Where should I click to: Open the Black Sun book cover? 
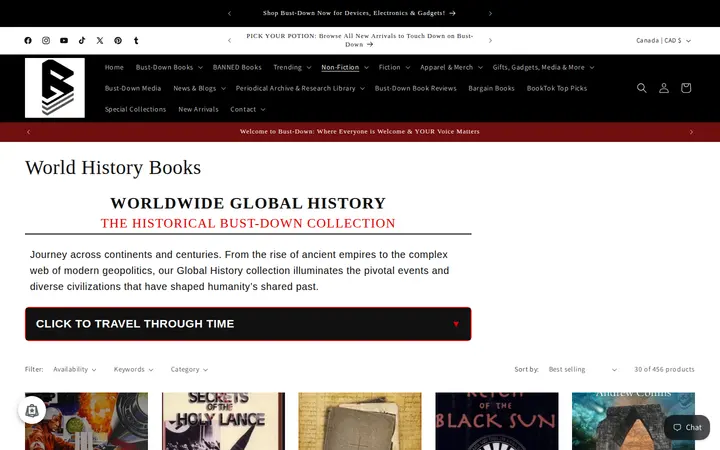pyautogui.click(x=497, y=421)
